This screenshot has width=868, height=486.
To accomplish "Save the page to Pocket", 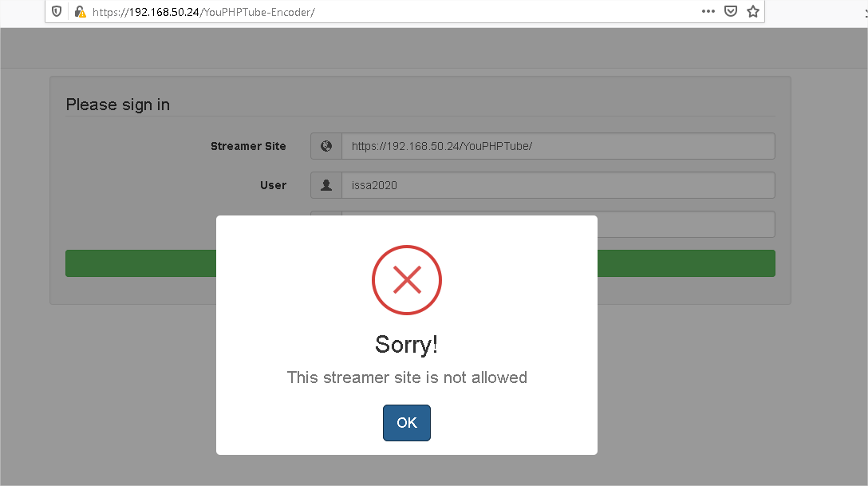I will click(730, 11).
